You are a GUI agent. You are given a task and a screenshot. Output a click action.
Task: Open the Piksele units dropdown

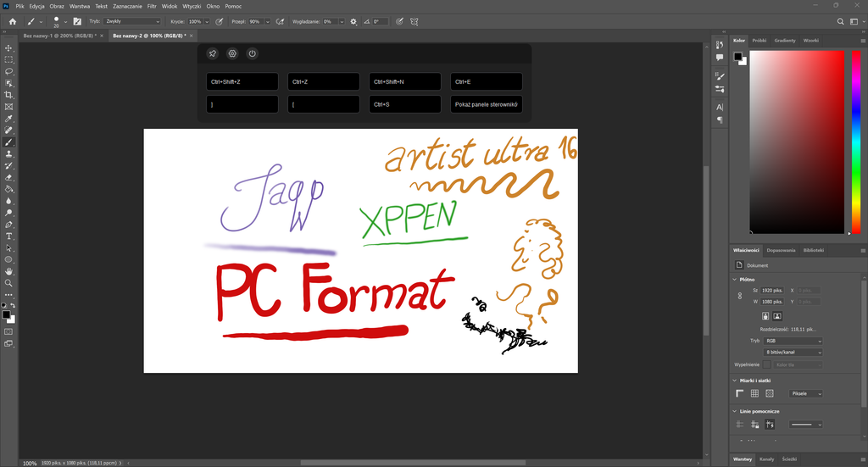[x=806, y=393]
